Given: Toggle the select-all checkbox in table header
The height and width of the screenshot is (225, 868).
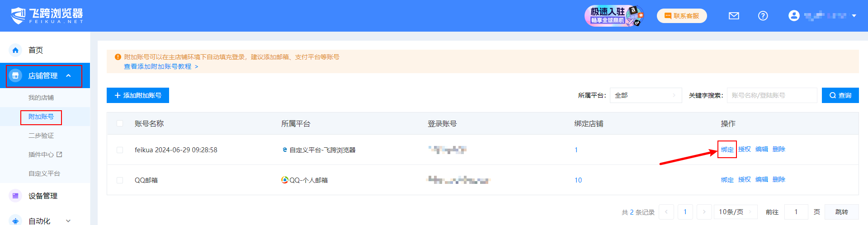Looking at the screenshot, I should pos(120,123).
